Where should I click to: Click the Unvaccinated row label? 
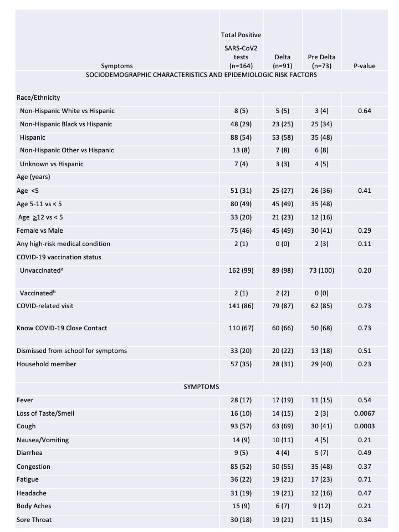click(42, 270)
